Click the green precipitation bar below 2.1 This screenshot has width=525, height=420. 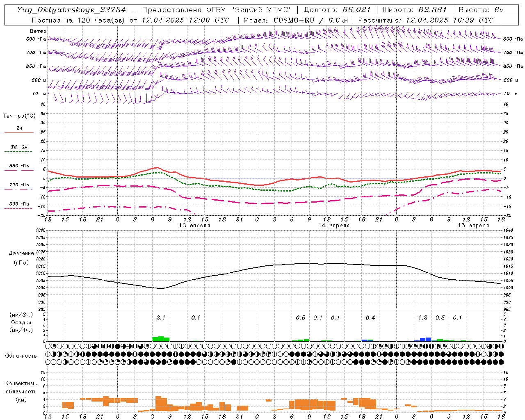point(161,339)
